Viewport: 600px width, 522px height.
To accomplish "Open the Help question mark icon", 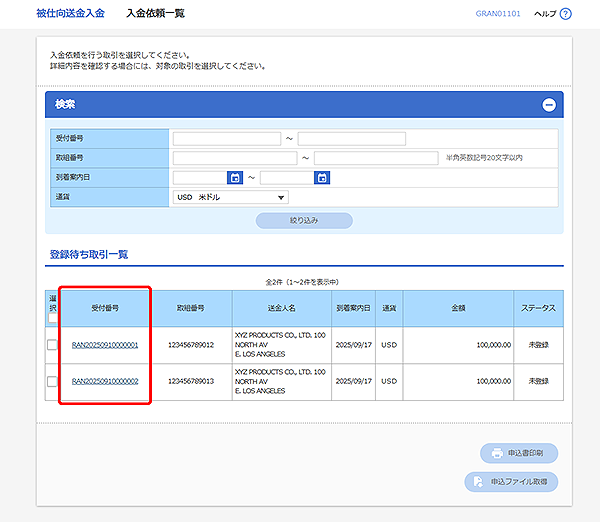I will coord(565,14).
